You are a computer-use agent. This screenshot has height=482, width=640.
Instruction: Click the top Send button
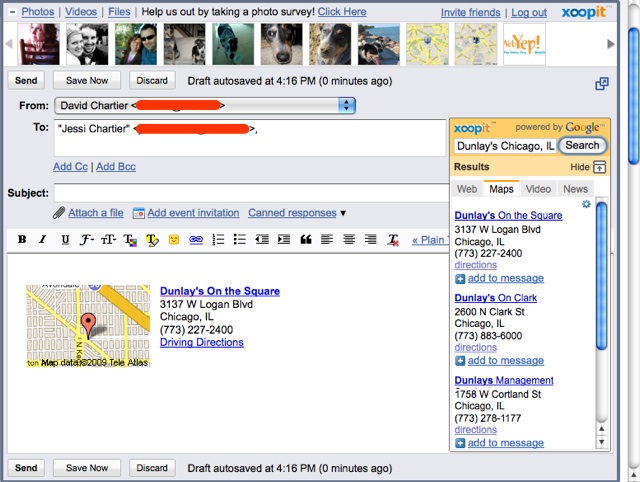pos(26,80)
